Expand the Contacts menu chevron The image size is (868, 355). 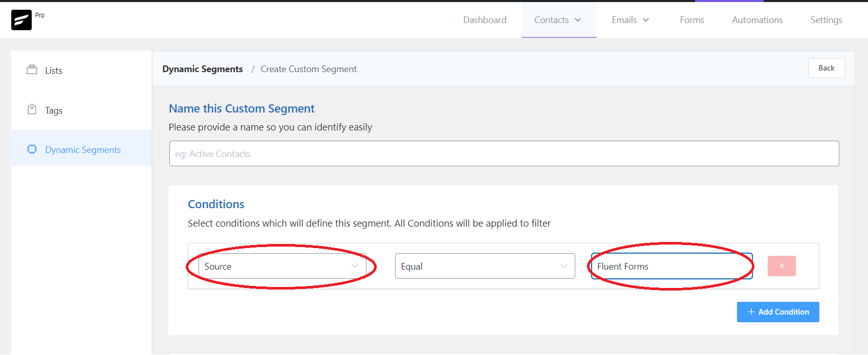pos(578,20)
